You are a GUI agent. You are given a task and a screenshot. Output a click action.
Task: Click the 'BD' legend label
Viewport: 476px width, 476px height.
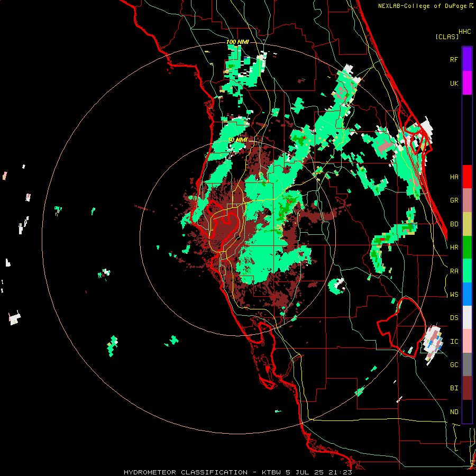(x=454, y=224)
